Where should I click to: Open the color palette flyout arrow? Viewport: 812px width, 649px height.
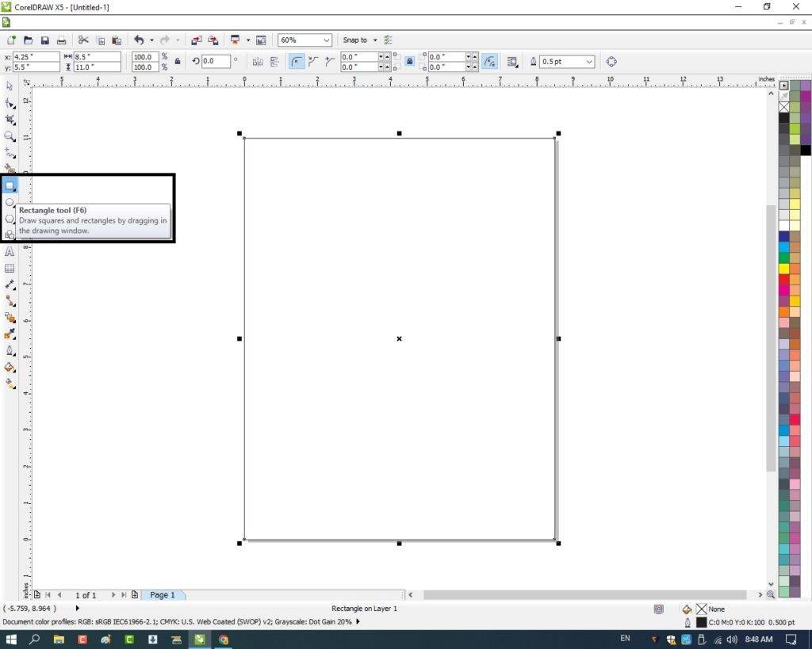[x=784, y=86]
